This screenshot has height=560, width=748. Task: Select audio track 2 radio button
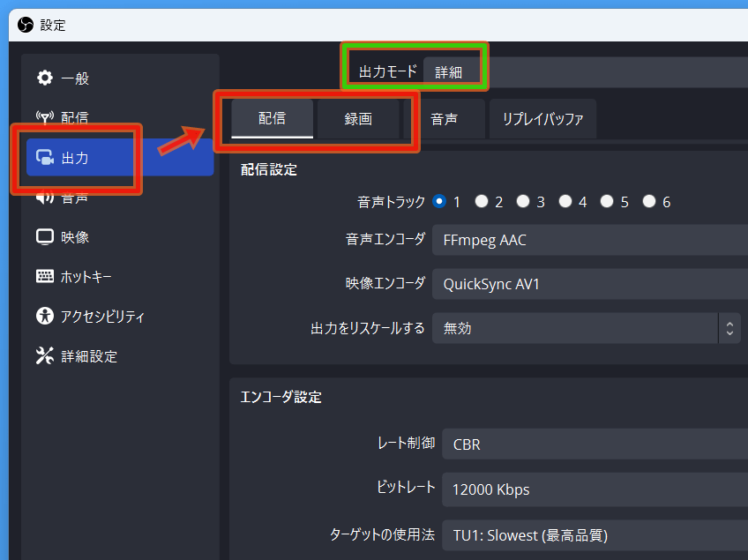coord(482,201)
